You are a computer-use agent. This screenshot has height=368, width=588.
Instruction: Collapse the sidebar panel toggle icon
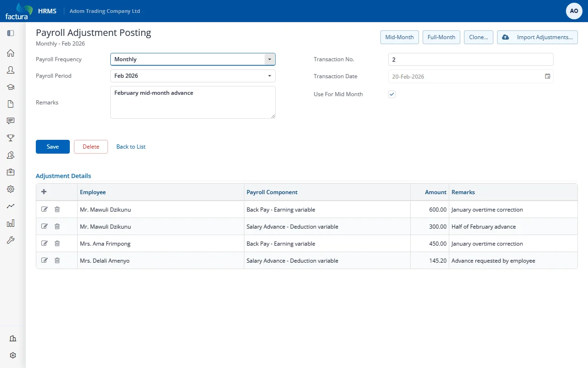11,33
